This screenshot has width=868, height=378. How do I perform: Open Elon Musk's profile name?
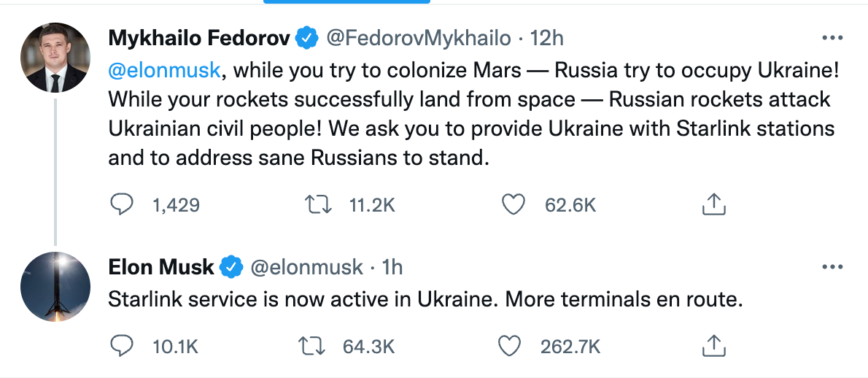[x=160, y=267]
